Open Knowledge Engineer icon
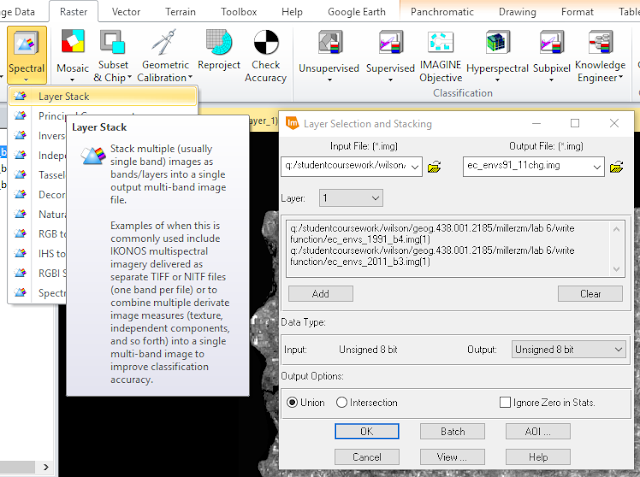Image resolution: width=640 pixels, height=477 pixels. point(601,42)
